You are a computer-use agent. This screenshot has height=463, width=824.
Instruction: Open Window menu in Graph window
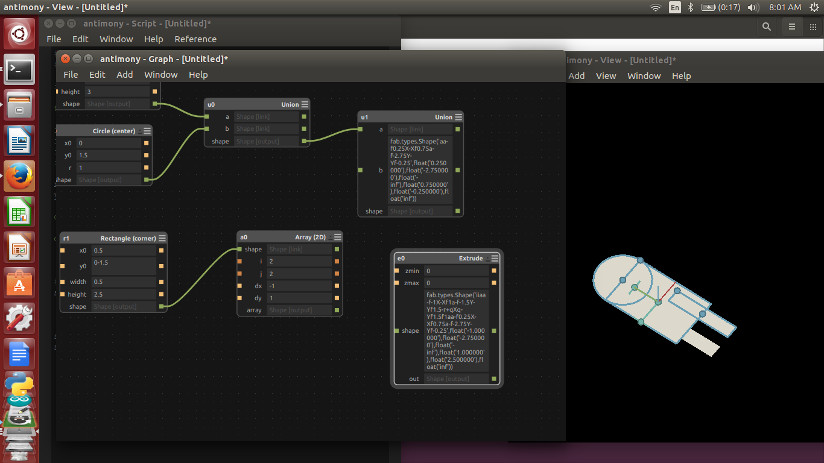[x=161, y=75]
